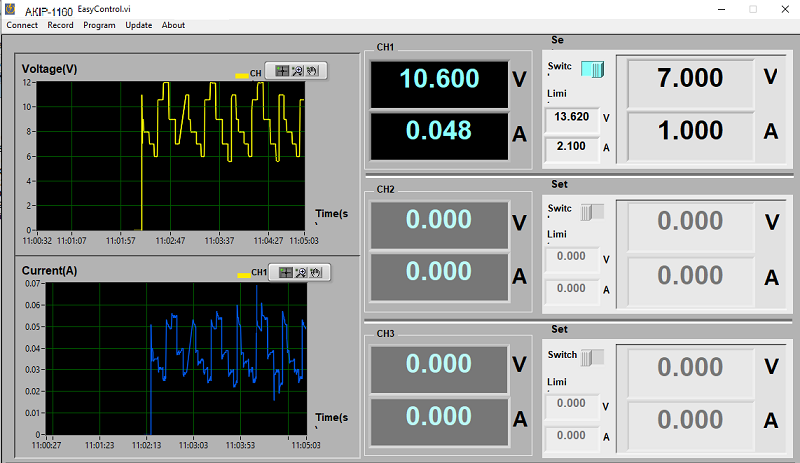
Task: Open the Record menu
Action: [60, 25]
